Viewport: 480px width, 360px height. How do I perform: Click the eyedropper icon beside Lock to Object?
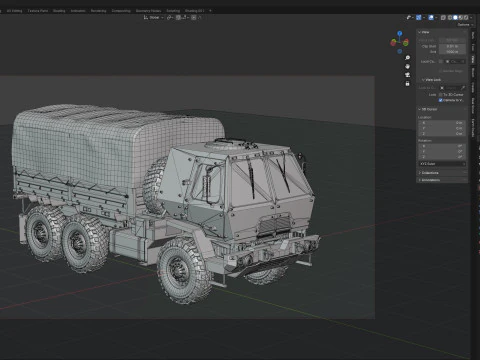point(463,88)
